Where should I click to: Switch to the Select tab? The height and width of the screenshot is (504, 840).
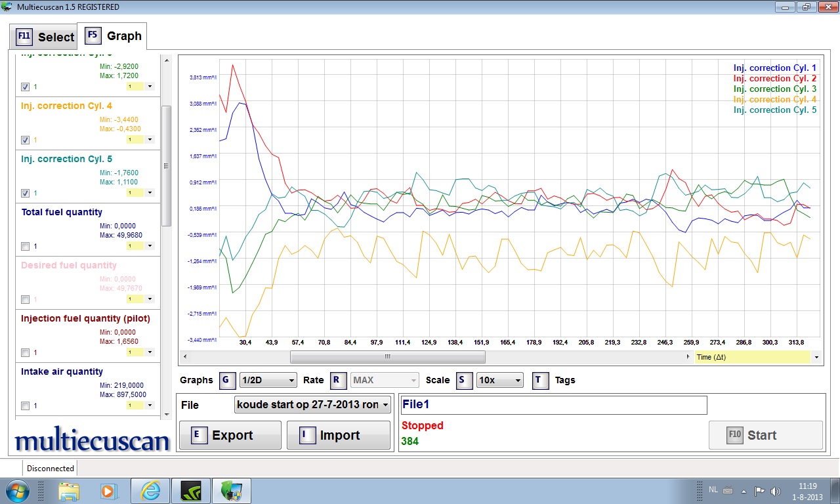43,37
